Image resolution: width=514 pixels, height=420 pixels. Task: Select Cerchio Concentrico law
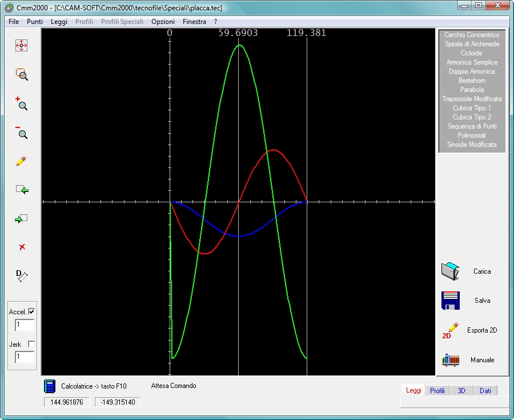pos(472,35)
